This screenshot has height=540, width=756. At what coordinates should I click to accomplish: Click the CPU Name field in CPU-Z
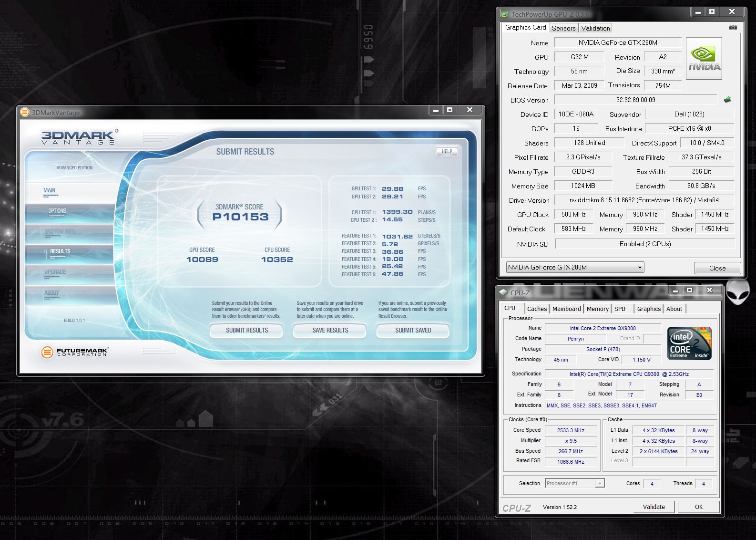click(603, 328)
